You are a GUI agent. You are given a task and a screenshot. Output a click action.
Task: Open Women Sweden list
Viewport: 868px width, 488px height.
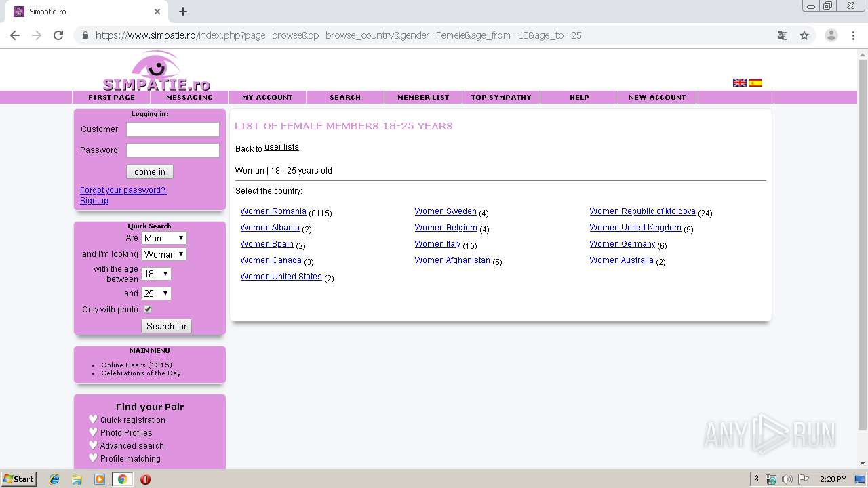pyautogui.click(x=446, y=211)
